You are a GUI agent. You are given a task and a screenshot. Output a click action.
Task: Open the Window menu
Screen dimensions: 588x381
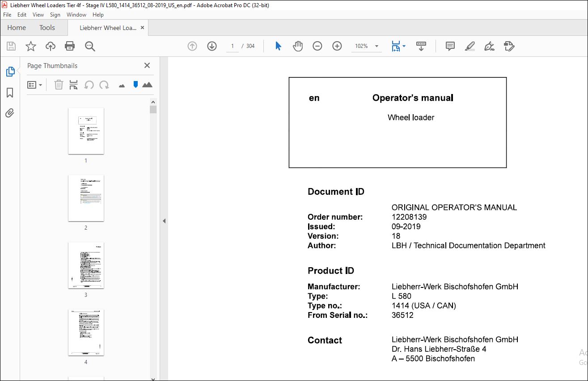76,15
